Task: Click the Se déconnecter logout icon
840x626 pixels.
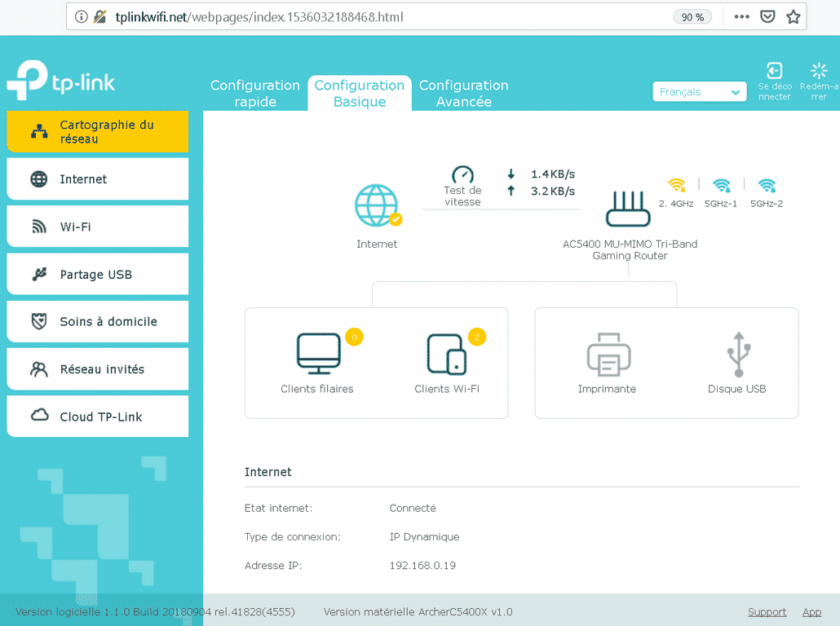Action: (x=774, y=70)
